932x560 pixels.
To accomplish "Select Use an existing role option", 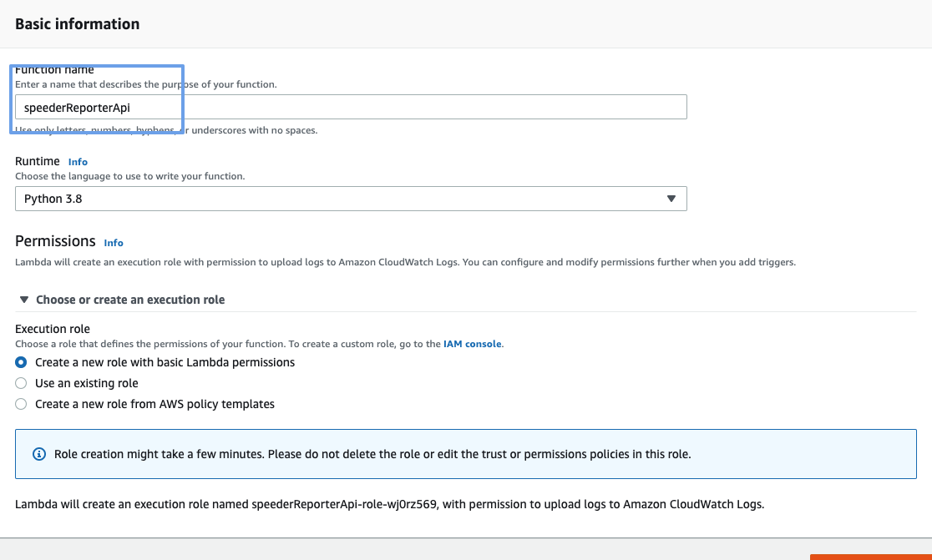I will (x=21, y=383).
